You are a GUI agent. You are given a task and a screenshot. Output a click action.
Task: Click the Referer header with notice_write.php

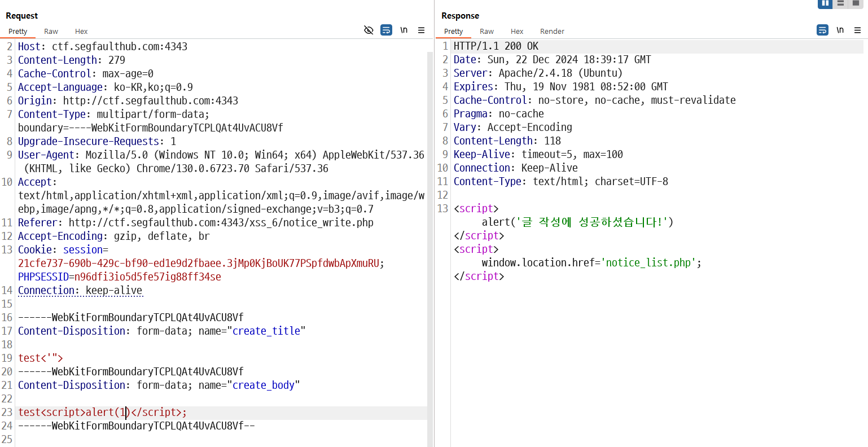pyautogui.click(x=196, y=223)
